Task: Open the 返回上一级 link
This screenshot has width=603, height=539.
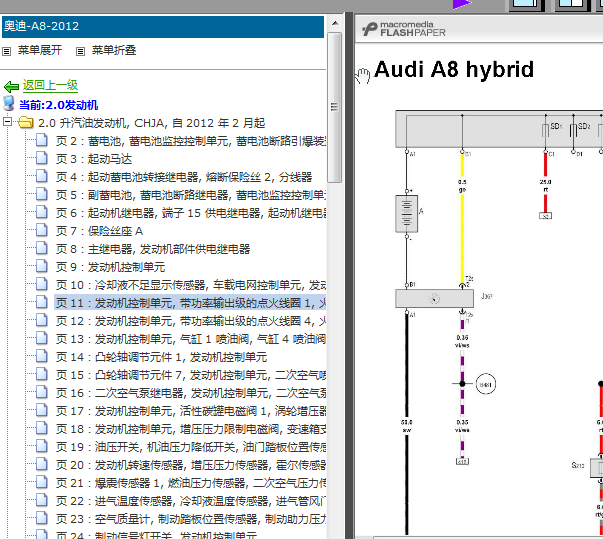Action: click(50, 85)
